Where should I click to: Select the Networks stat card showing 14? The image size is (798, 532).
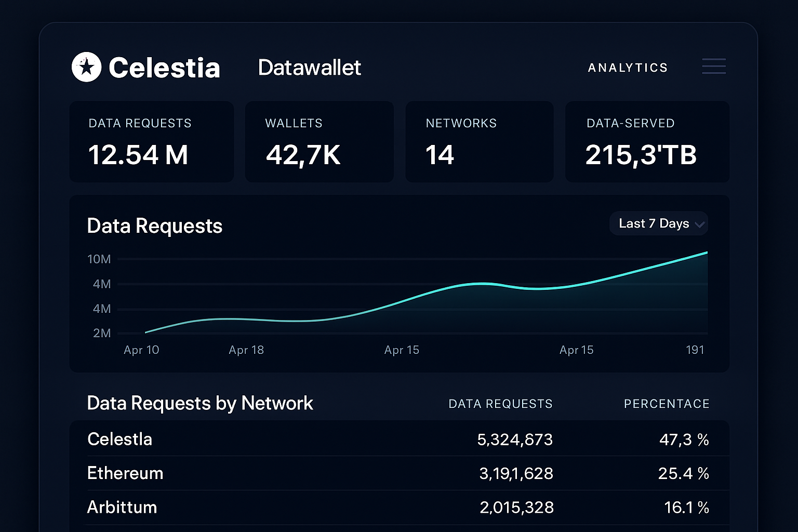(x=479, y=141)
